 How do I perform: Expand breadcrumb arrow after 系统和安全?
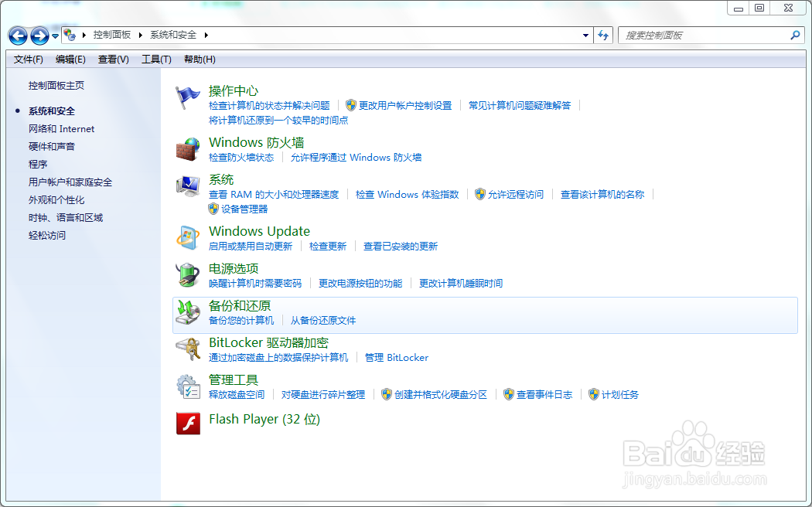(206, 35)
